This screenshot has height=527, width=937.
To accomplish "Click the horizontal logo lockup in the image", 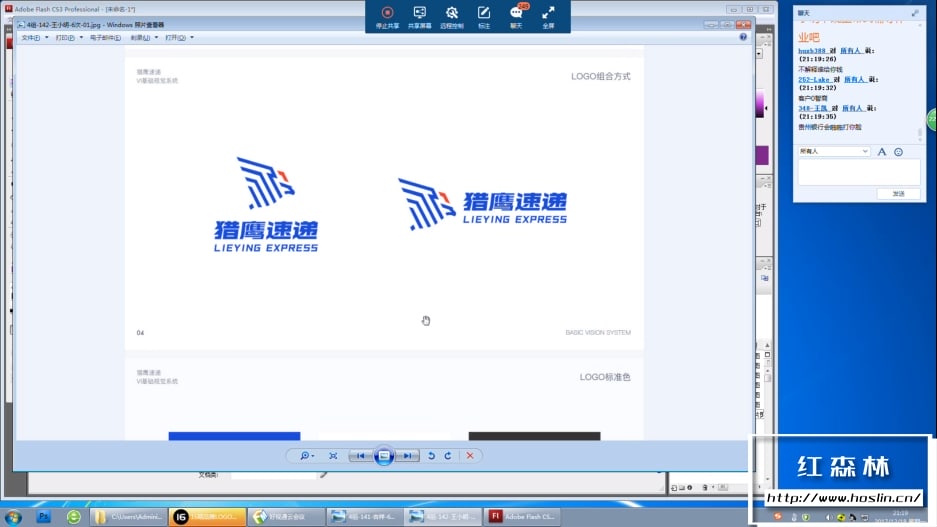I will coord(483,204).
